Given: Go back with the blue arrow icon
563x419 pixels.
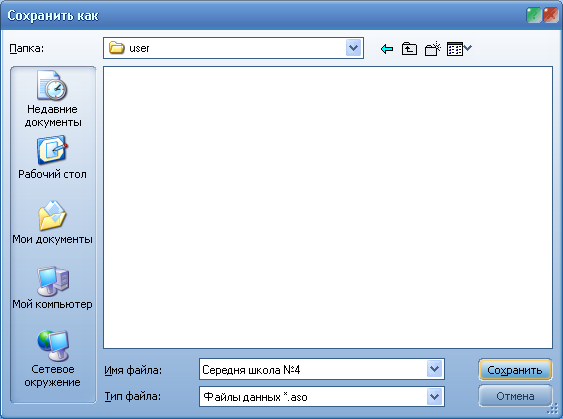Looking at the screenshot, I should point(387,48).
